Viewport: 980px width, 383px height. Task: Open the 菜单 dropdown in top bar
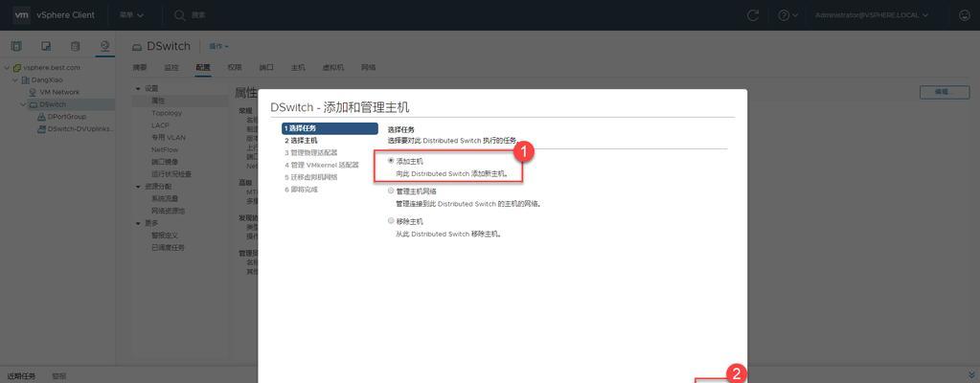click(x=131, y=15)
